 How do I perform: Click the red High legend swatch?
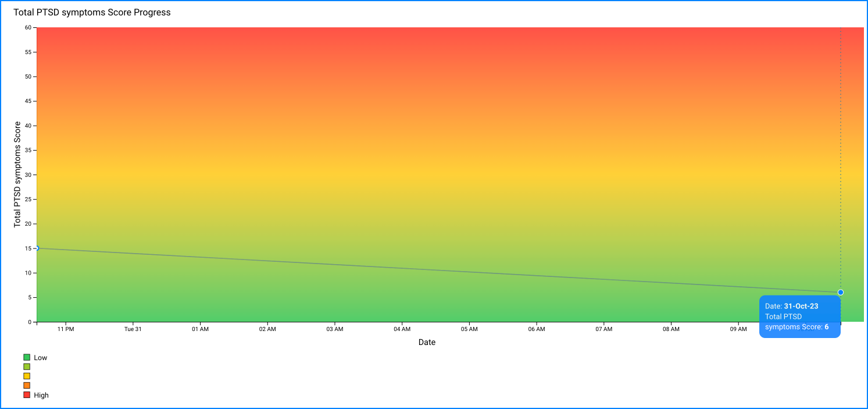point(27,395)
